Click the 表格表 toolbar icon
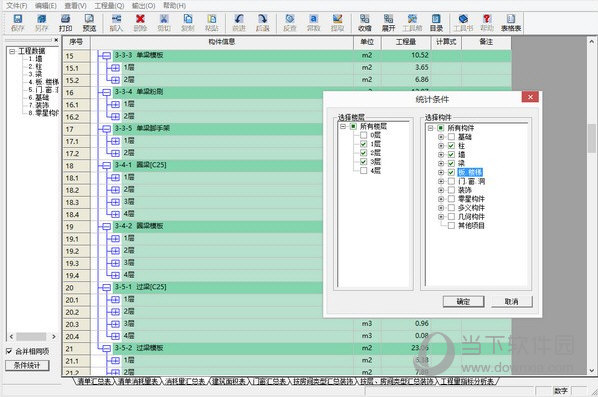 point(511,23)
